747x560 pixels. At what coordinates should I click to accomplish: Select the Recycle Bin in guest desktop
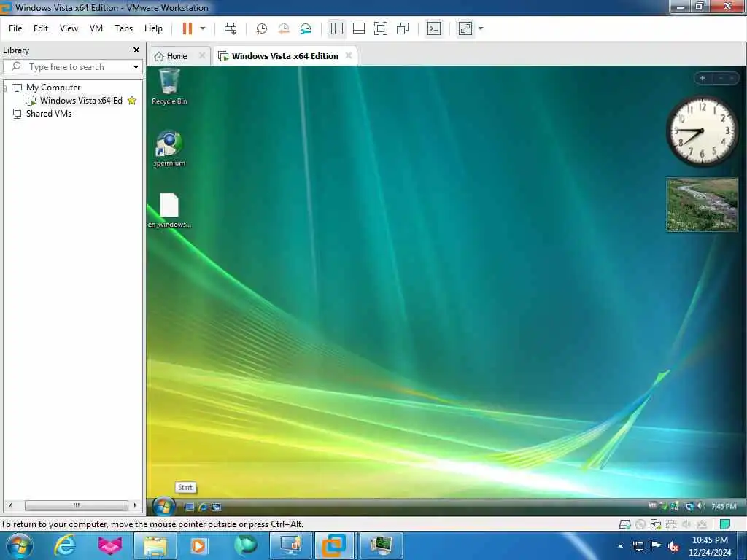[x=169, y=87]
